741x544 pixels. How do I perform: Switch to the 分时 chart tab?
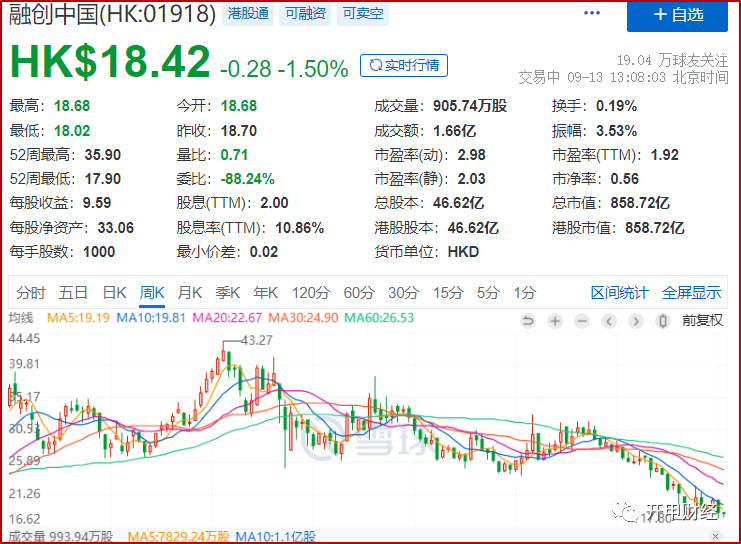pos(31,293)
